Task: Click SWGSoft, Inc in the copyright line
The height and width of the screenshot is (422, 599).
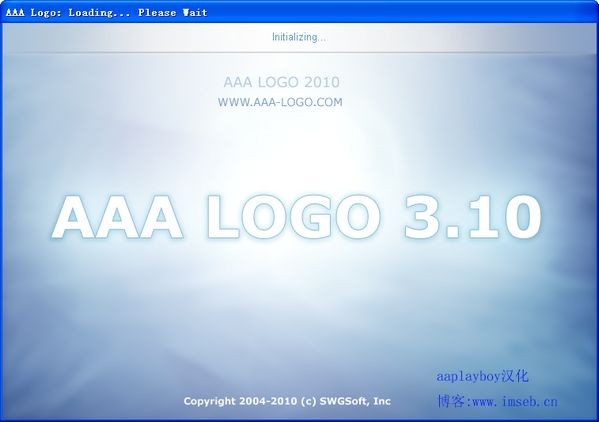Action: 355,401
